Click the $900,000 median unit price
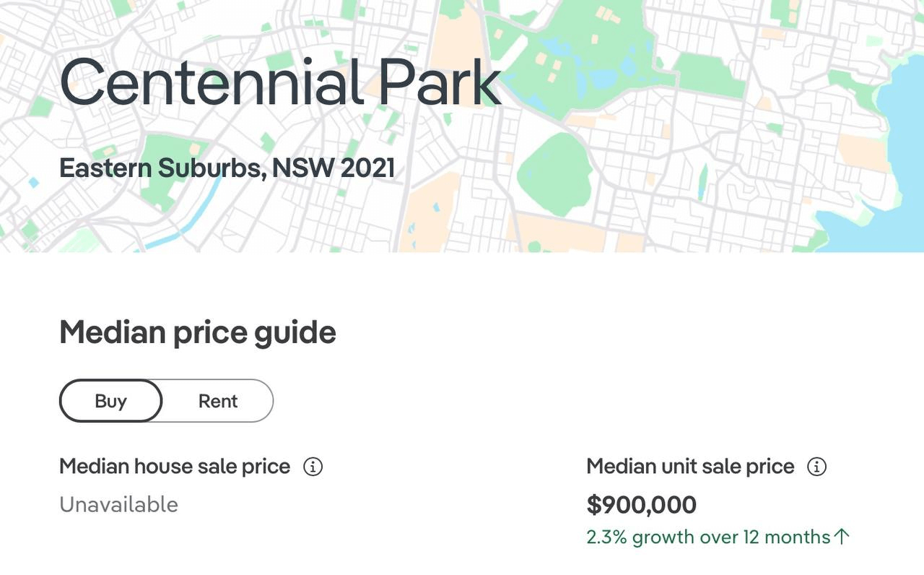924x575 pixels. pos(641,504)
